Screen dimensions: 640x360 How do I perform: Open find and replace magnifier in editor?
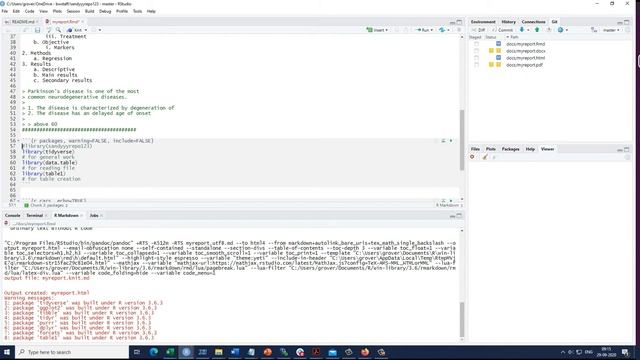pyautogui.click(x=58, y=30)
